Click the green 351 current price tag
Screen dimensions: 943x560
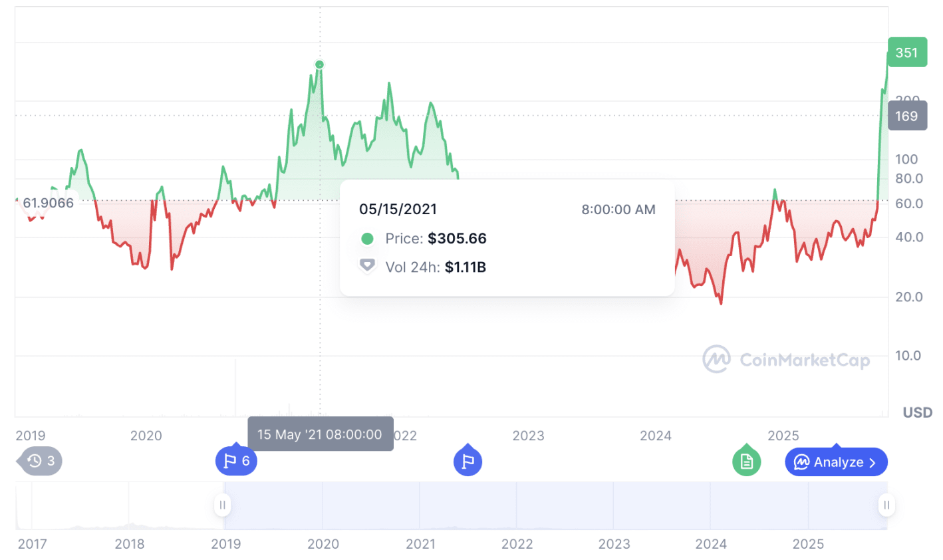[x=907, y=53]
